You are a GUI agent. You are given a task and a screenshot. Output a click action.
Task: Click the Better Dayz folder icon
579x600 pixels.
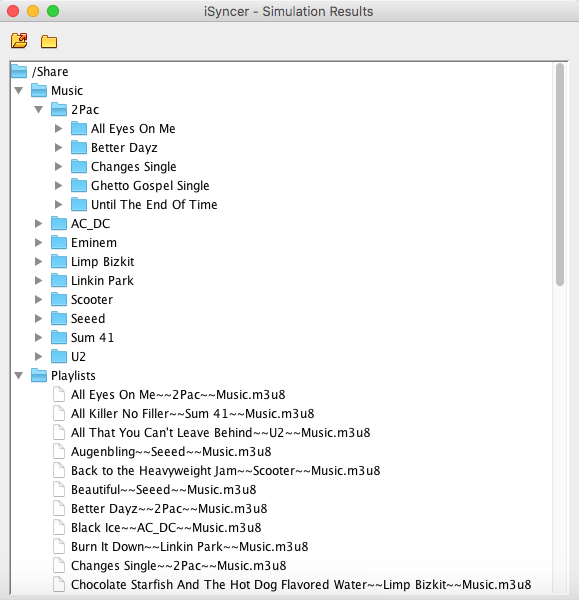pyautogui.click(x=79, y=147)
